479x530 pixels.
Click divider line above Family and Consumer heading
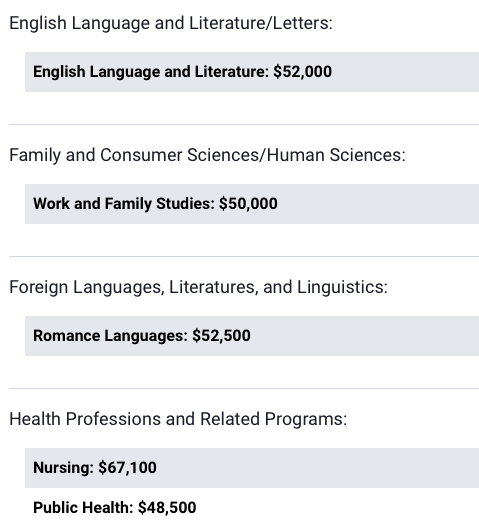(x=244, y=124)
